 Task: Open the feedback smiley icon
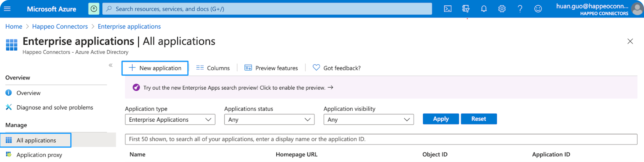click(538, 9)
